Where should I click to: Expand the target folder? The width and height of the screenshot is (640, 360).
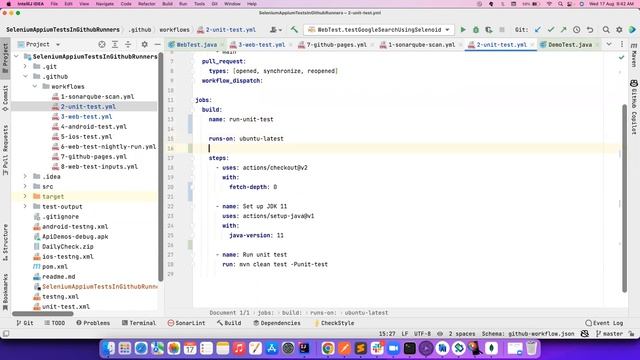[x=25, y=196]
